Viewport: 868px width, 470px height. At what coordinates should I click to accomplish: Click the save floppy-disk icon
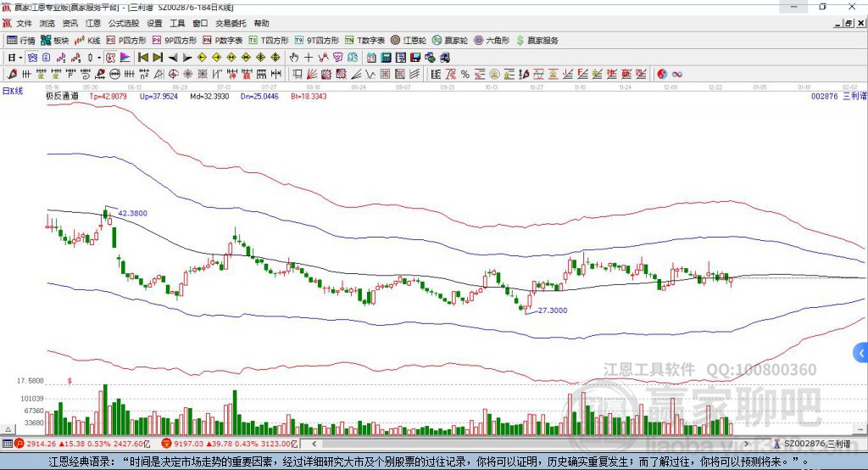pos(415,58)
